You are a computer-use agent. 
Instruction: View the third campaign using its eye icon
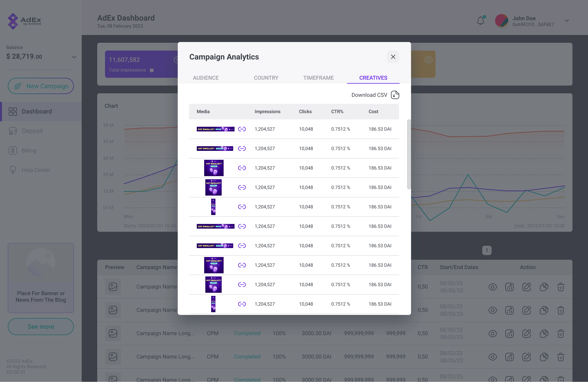pos(492,334)
